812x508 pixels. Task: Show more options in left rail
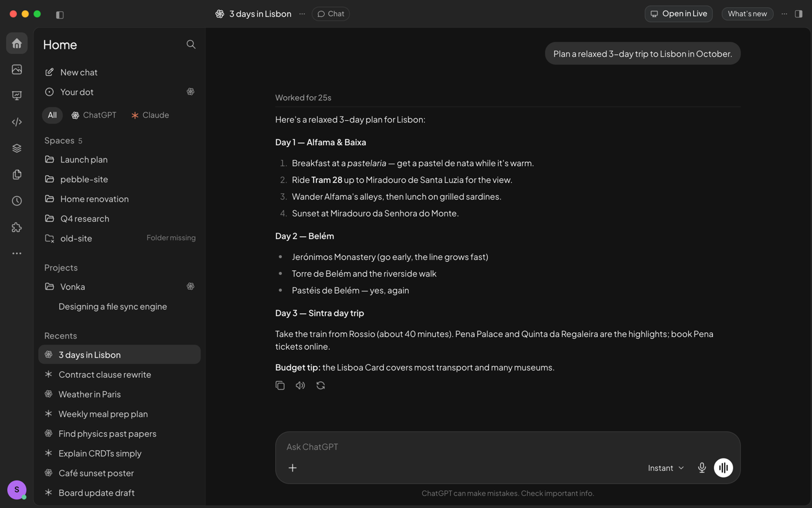point(17,253)
